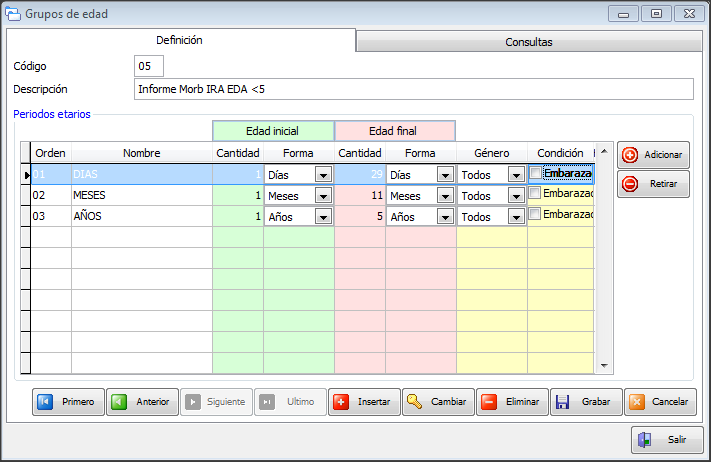This screenshot has width=711, height=462.
Task: Switch to the Consultas tab
Action: coord(529,42)
